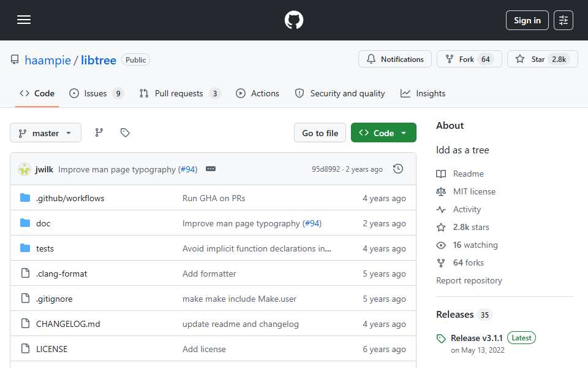
Task: Open appearance settings sliders icon in header
Action: point(563,20)
